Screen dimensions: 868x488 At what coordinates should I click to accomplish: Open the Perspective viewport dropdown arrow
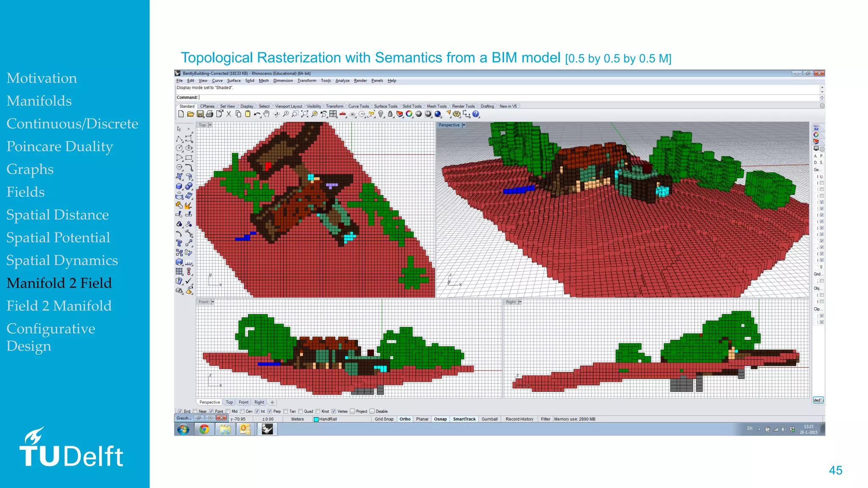point(464,125)
